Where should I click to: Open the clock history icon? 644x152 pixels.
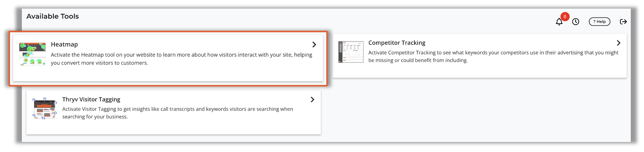(576, 22)
